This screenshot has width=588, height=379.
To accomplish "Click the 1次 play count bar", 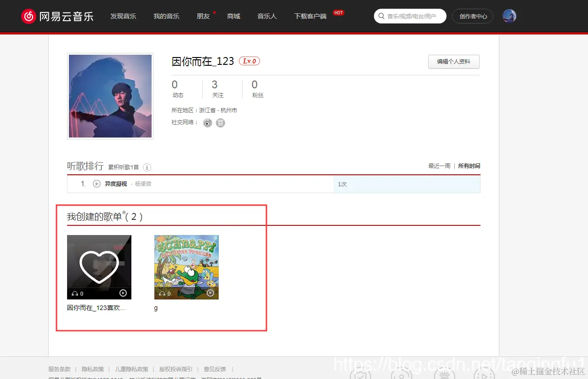I will coord(407,184).
